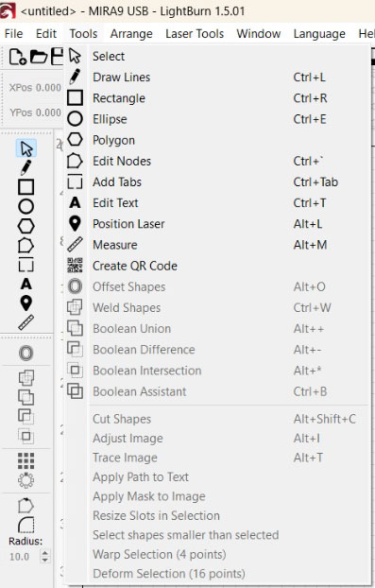Click Select shapes smaller than selected

point(216,535)
